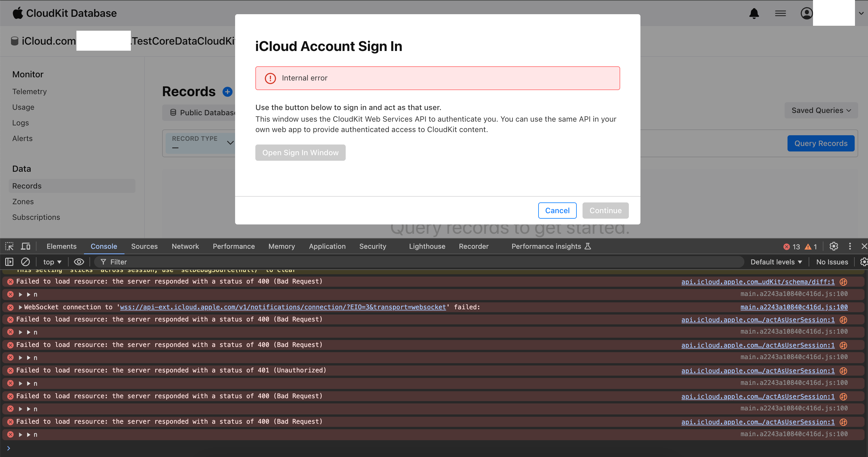Click the DevTools inspect element picker icon
Screen dimensions: 868x457
click(9, 246)
